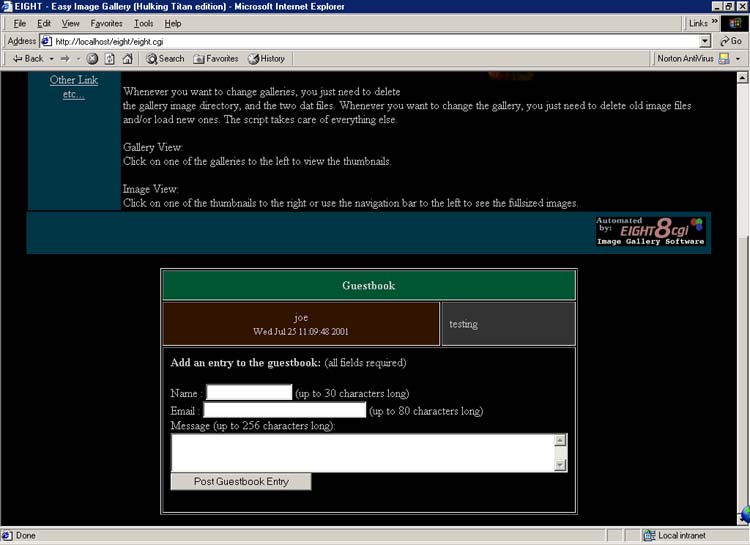Viewport: 750px width, 545px height.
Task: Click the Post Guestbook Entry button
Action: [241, 482]
